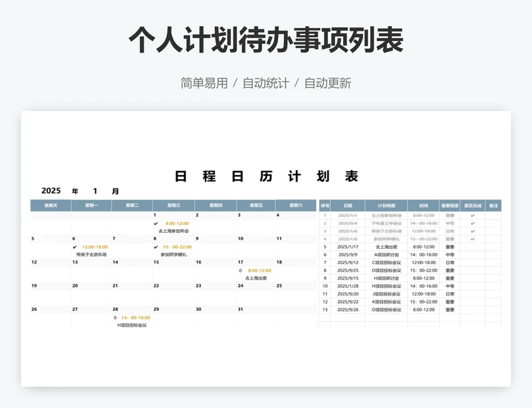
Task: Click the 计划明细 header cell
Action: point(386,206)
